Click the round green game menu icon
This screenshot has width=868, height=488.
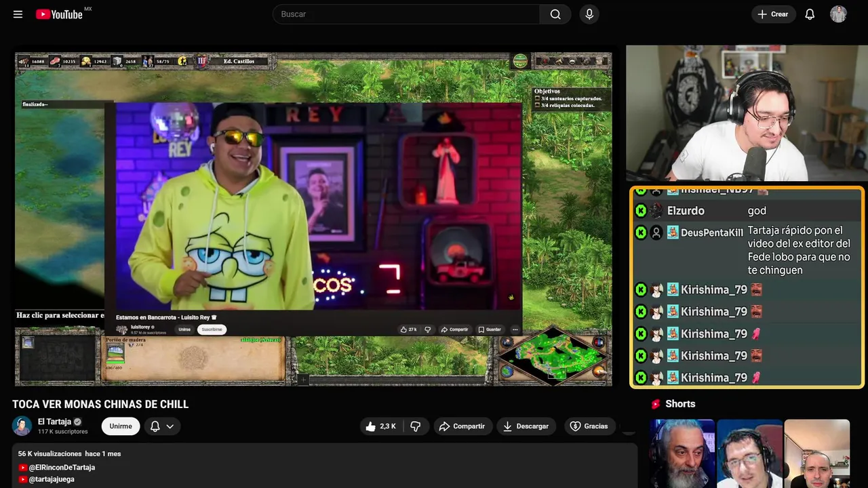pyautogui.click(x=520, y=61)
